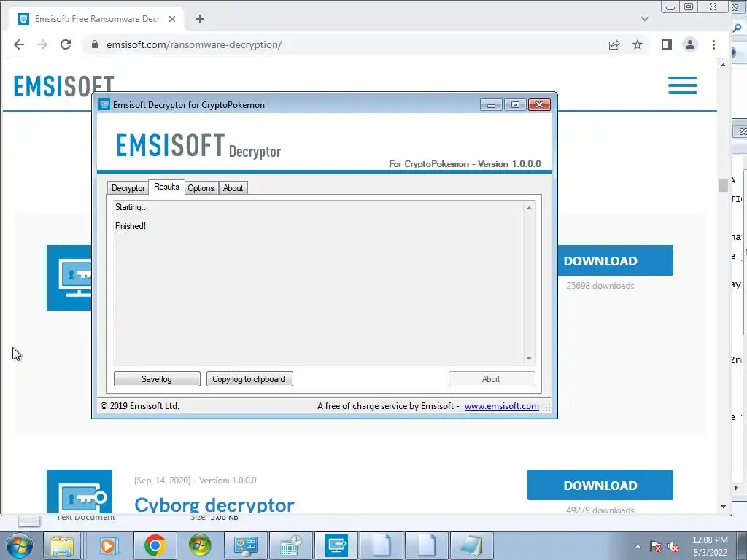This screenshot has width=747, height=560.
Task: Click the site lock icon
Action: click(x=95, y=44)
